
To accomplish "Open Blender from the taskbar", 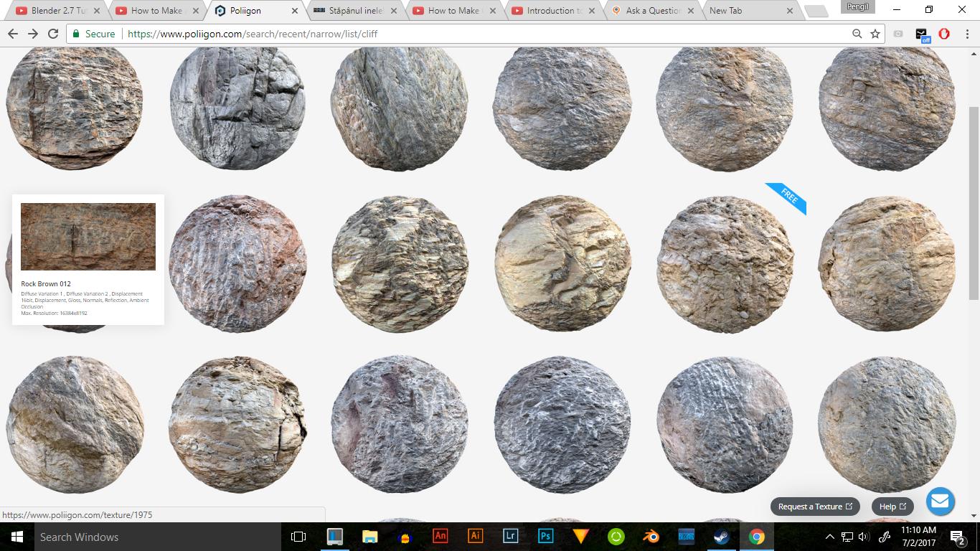I will (651, 537).
